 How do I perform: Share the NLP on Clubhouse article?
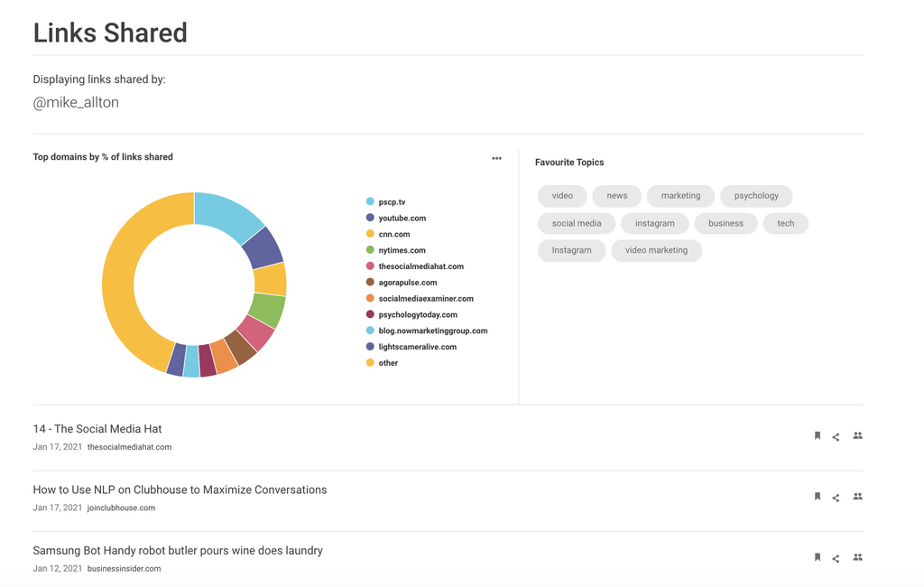click(836, 498)
